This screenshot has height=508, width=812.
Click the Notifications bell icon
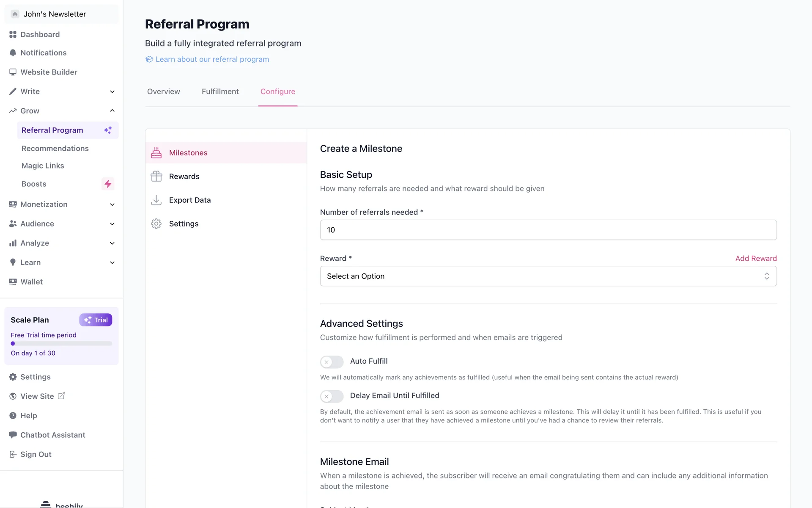pos(13,53)
